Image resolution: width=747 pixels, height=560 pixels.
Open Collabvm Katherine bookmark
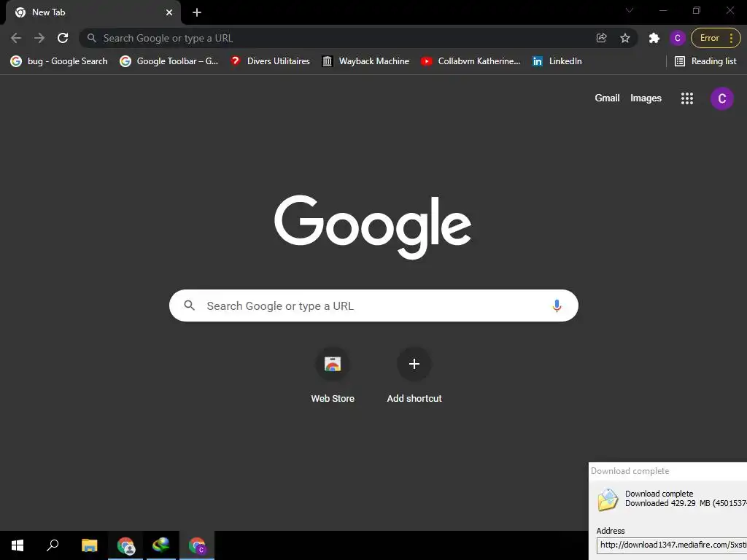[471, 61]
